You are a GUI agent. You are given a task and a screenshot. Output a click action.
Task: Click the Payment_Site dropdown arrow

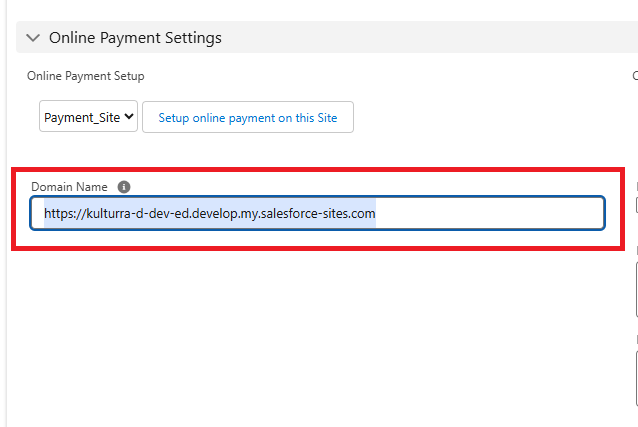(129, 117)
